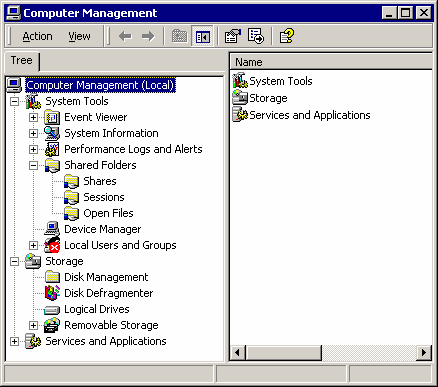This screenshot has width=438, height=387.
Task: Click the Disk Management icon
Action: pos(52,277)
